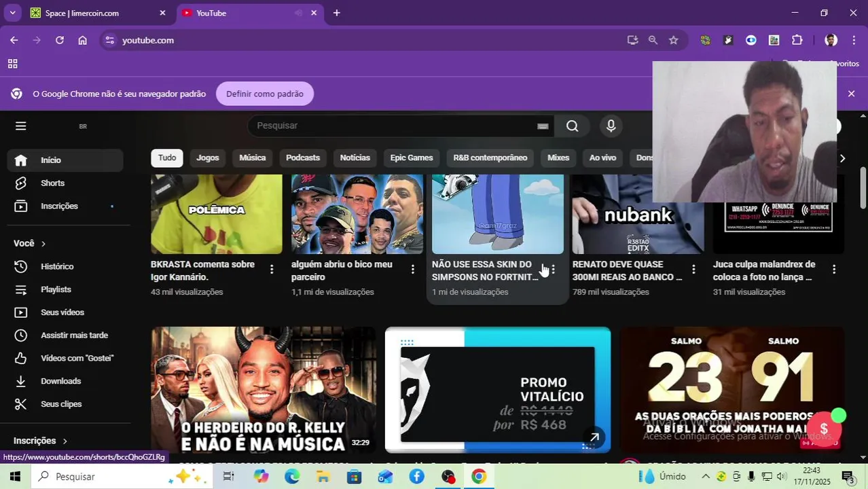Select the Notícias filter chip

[x=355, y=158]
